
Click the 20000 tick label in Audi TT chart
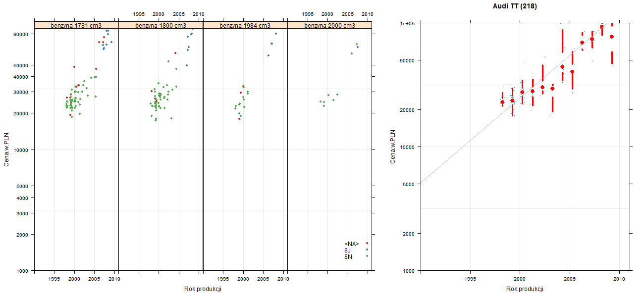pos(408,109)
